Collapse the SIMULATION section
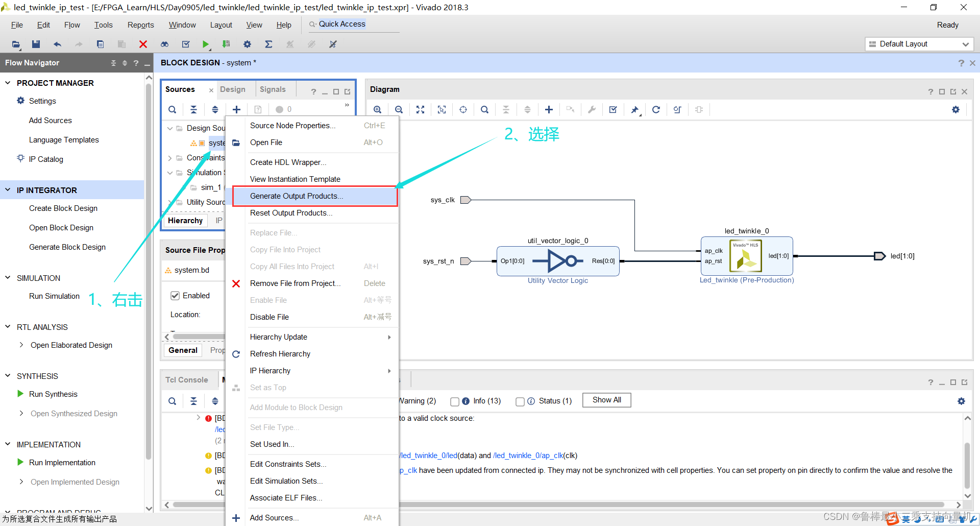This screenshot has height=526, width=980. click(8, 278)
